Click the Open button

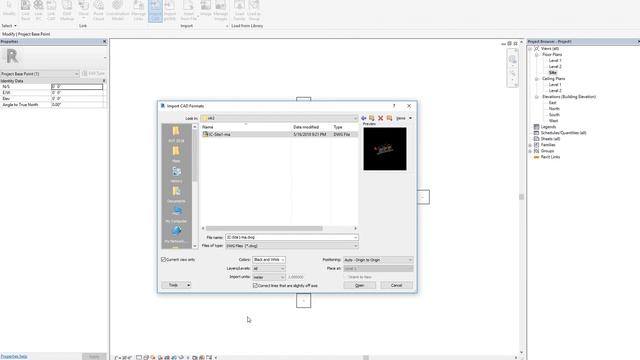[x=360, y=285]
